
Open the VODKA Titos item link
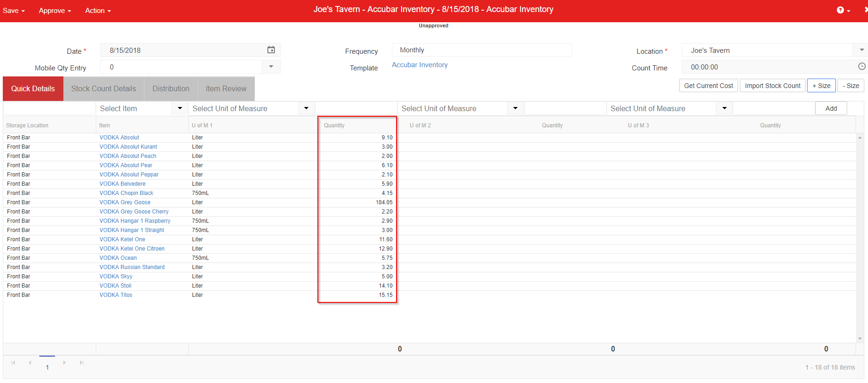point(116,295)
